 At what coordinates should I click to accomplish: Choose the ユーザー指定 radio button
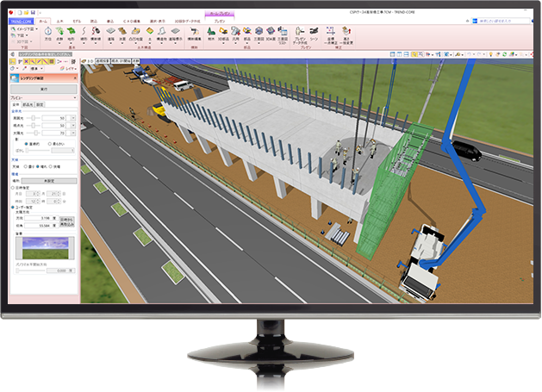point(15,207)
